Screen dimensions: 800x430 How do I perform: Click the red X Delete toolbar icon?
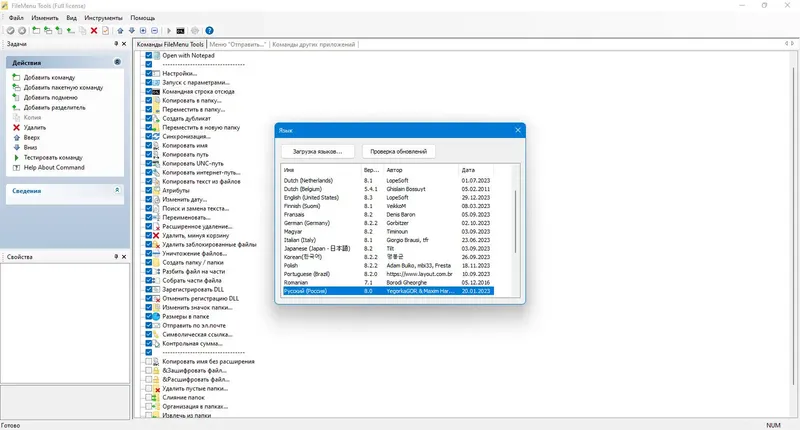pyautogui.click(x=94, y=31)
